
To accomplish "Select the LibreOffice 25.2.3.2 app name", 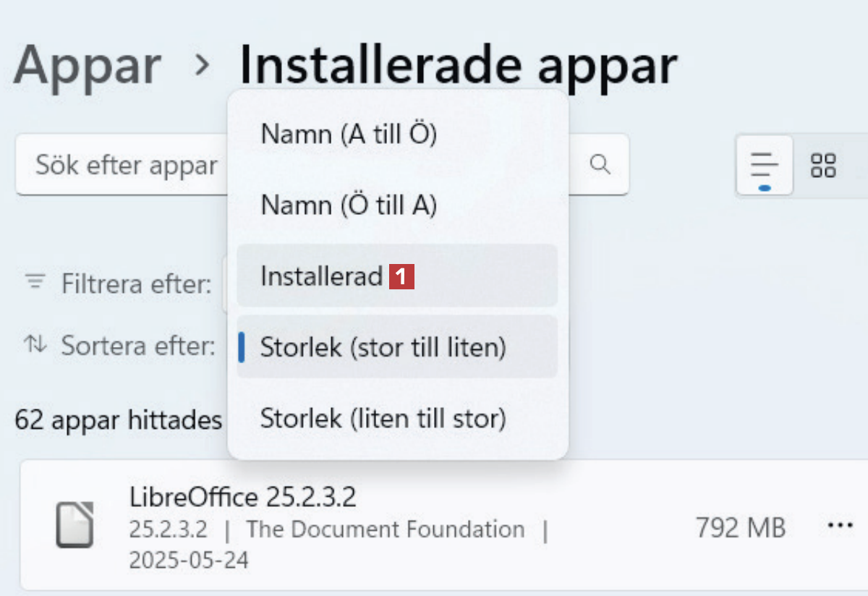I will (243, 497).
